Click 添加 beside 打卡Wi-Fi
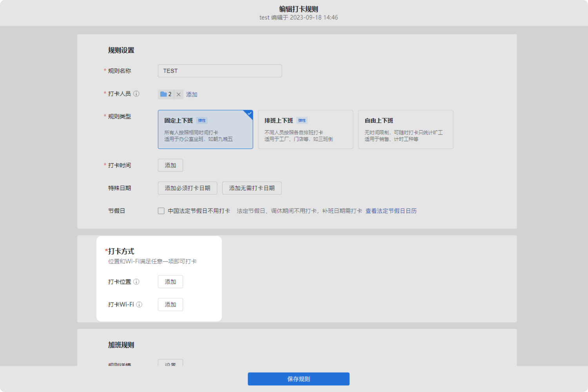Screen dimensions: 588x392 coord(170,304)
